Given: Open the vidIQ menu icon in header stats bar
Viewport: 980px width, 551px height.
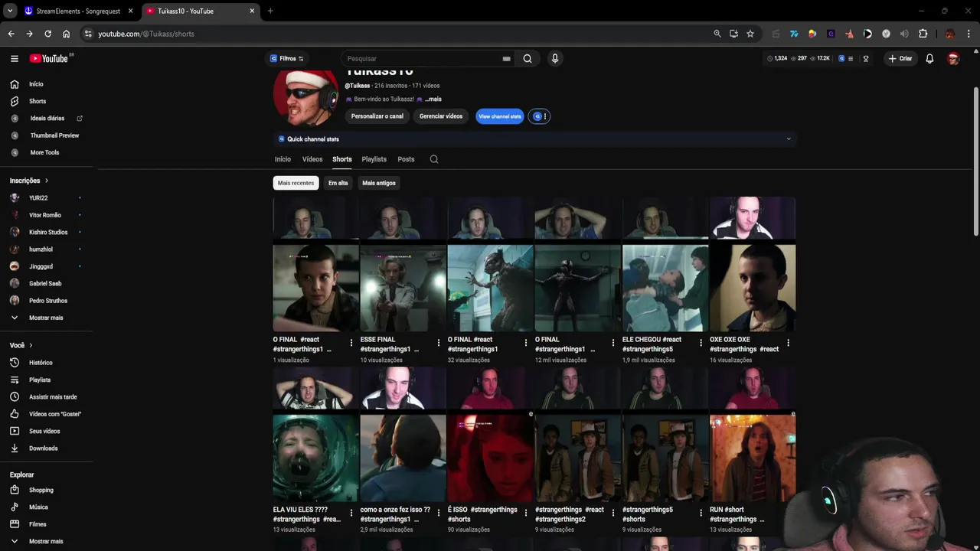Looking at the screenshot, I should 850,58.
